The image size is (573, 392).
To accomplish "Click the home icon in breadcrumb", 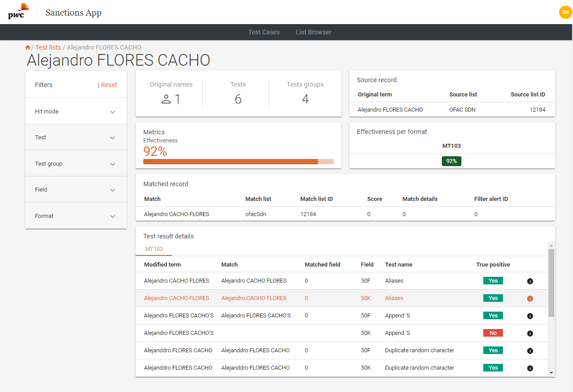I will [28, 47].
